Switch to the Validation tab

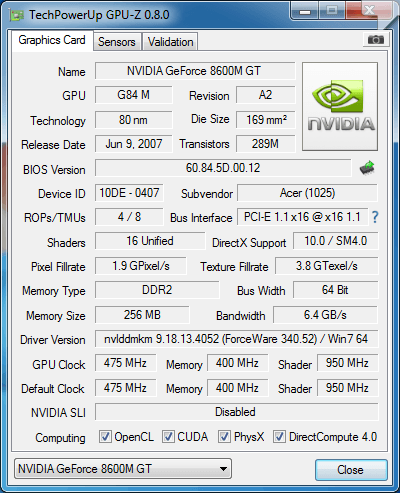170,42
